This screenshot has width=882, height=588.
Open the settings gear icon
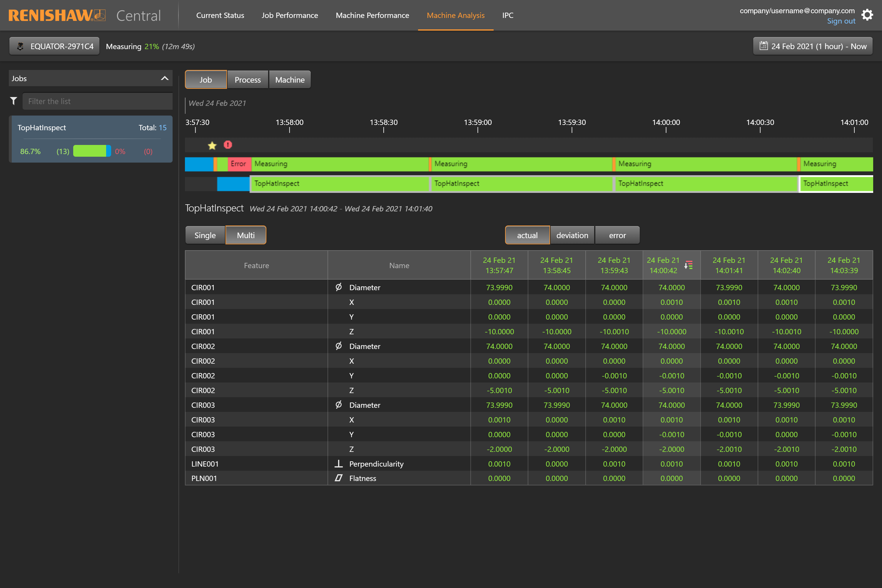point(867,15)
